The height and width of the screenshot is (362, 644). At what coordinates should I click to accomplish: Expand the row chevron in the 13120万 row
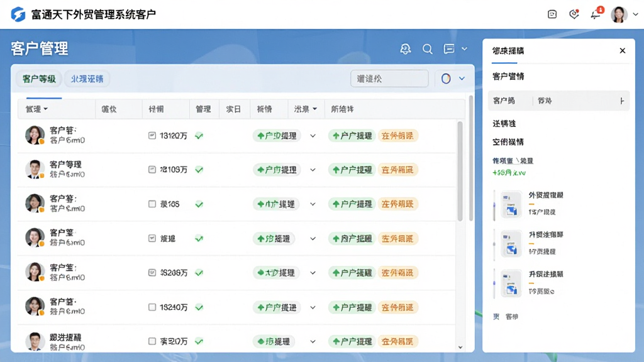(313, 136)
